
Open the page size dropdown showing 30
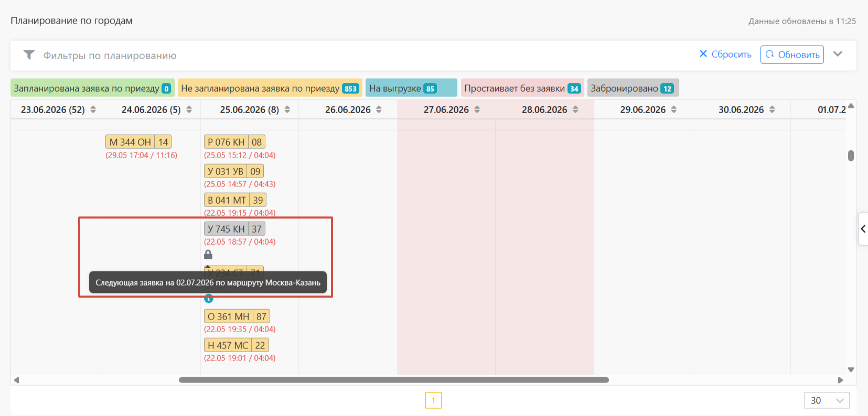click(827, 400)
